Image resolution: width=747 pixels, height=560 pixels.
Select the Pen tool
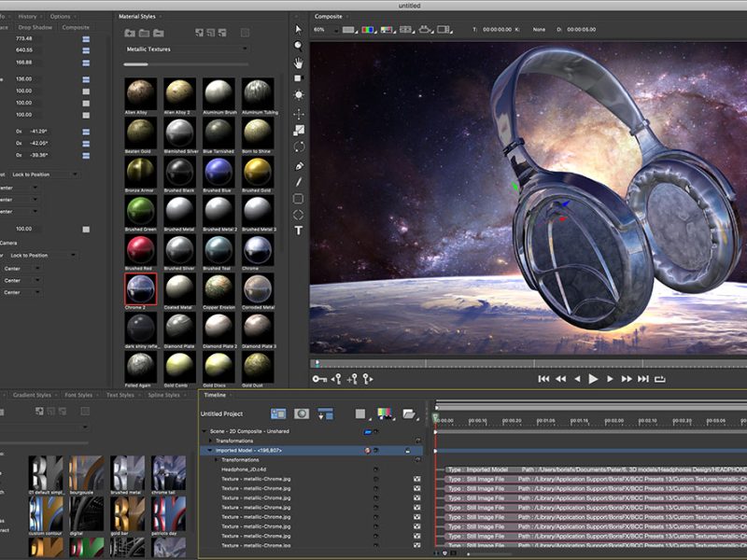pos(299,166)
